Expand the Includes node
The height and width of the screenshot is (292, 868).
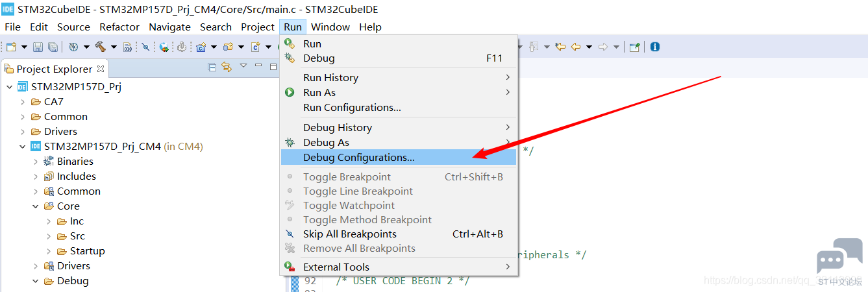pos(36,176)
